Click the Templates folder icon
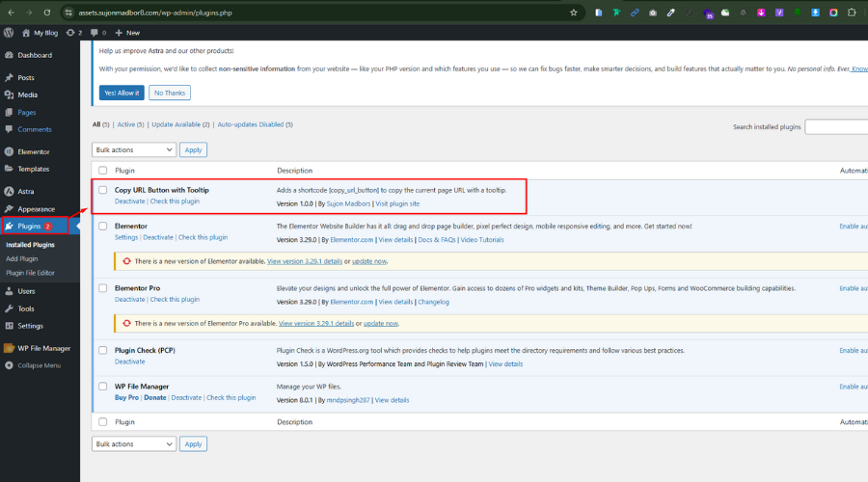 9,169
